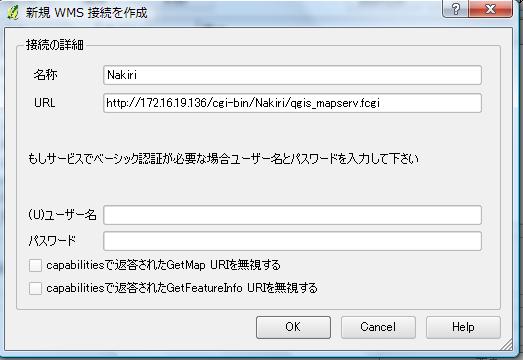Click the URL field with qgis_mapserv.fcgi address
This screenshot has height=360, width=523.
[x=293, y=103]
